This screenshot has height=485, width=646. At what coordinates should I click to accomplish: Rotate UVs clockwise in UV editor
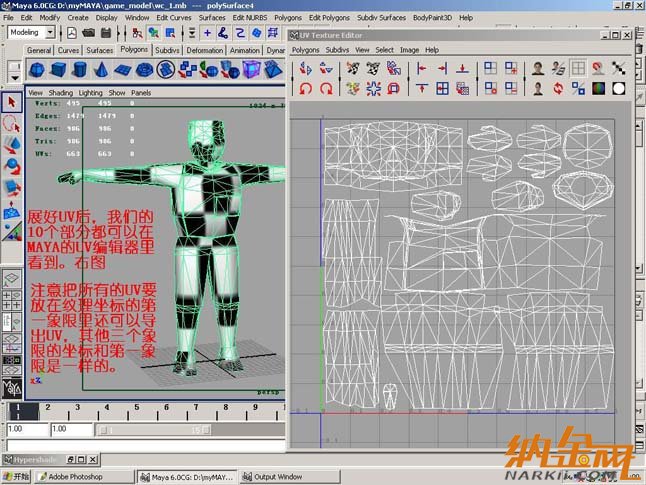[x=326, y=88]
